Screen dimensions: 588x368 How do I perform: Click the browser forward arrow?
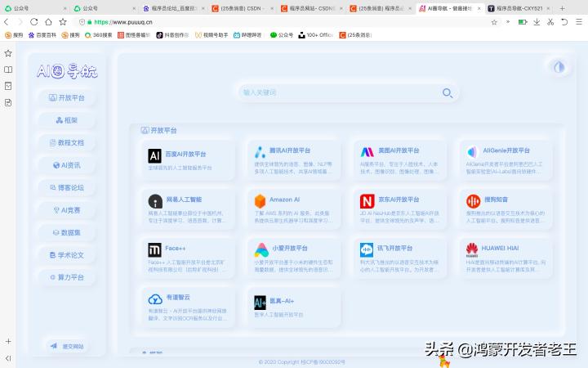(20, 22)
